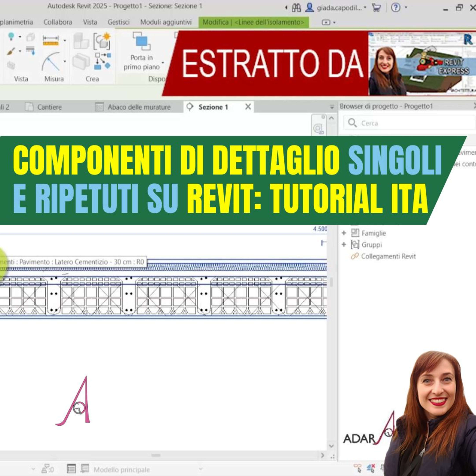The image size is (476, 476).
Task: Close the Sezione 1 view tab
Action: (248, 107)
